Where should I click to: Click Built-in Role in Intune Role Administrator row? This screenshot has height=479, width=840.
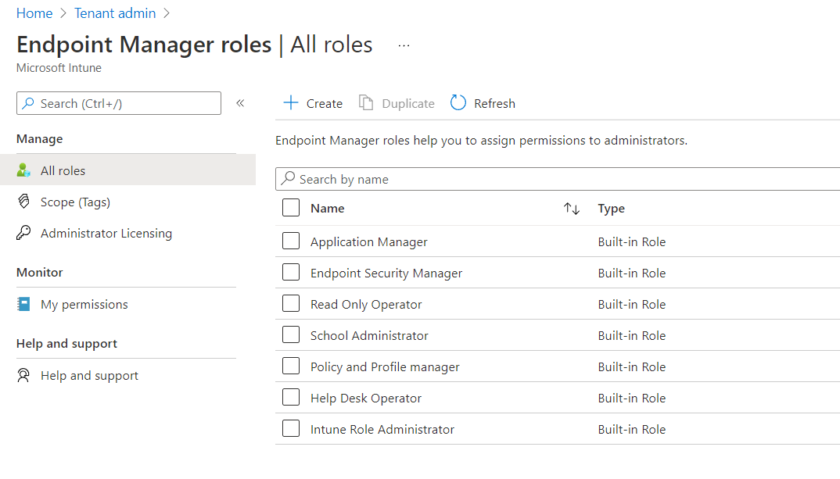click(632, 429)
